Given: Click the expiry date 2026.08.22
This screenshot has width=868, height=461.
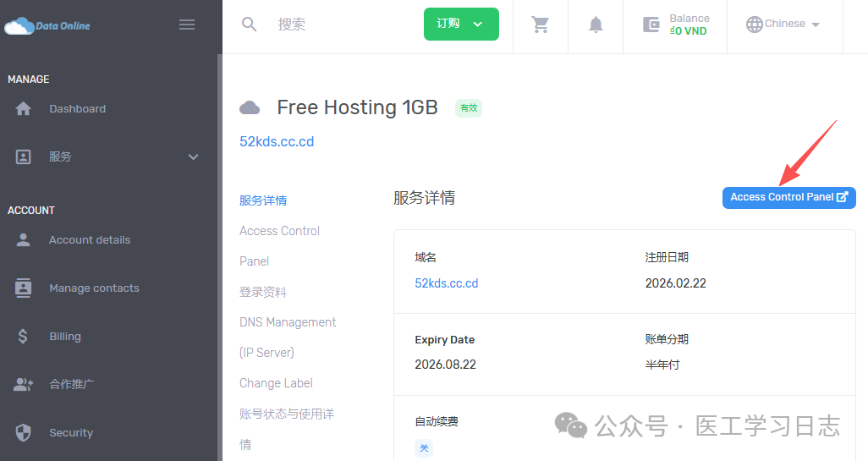Looking at the screenshot, I should click(445, 365).
